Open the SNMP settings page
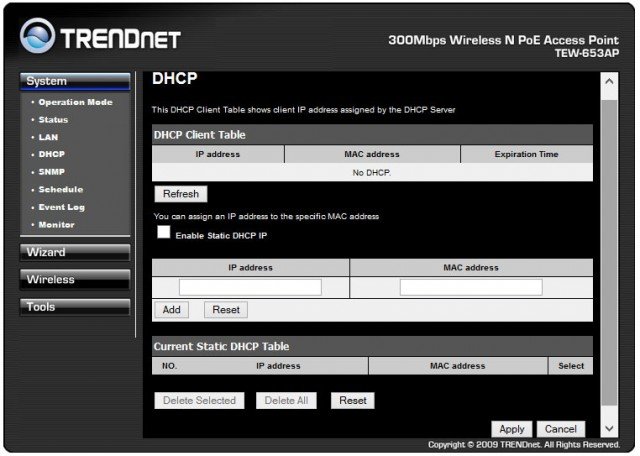640x456 pixels. point(52,172)
